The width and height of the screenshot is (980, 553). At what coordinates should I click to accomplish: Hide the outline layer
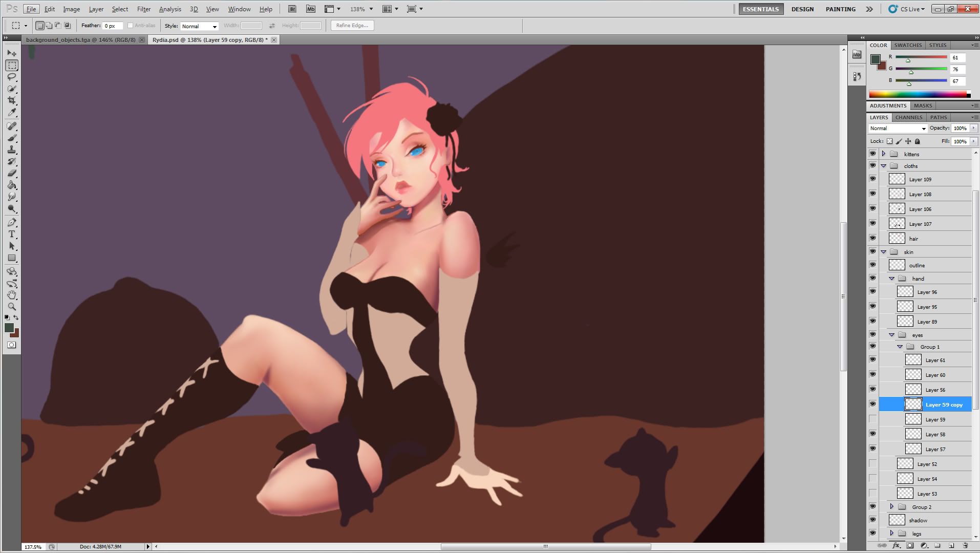click(x=873, y=265)
